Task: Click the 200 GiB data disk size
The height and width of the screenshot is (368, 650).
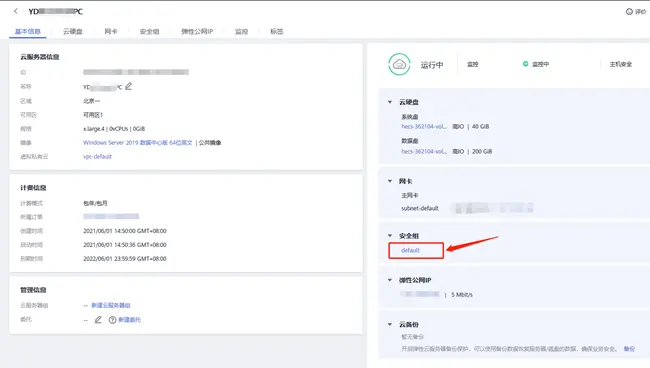Action: [482, 152]
